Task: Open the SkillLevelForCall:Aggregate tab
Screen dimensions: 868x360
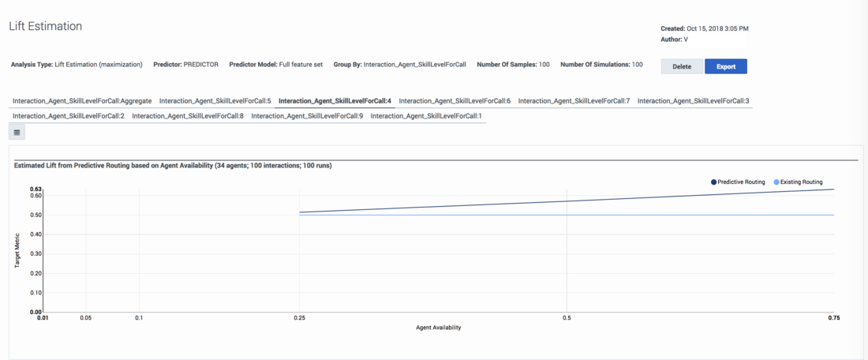Action: pyautogui.click(x=82, y=101)
